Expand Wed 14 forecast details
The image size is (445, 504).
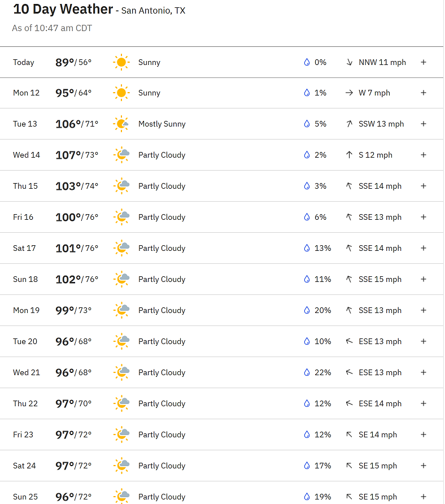(x=423, y=155)
